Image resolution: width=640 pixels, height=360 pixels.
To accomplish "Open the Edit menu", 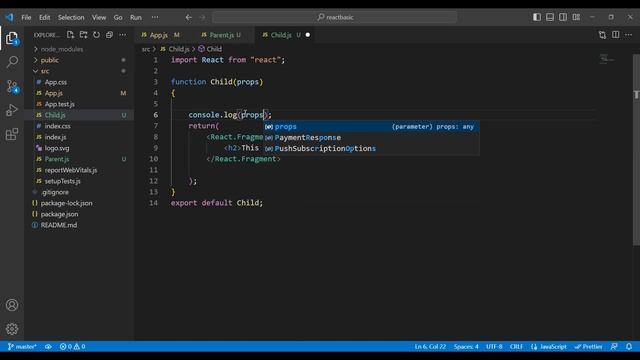I will pos(44,17).
